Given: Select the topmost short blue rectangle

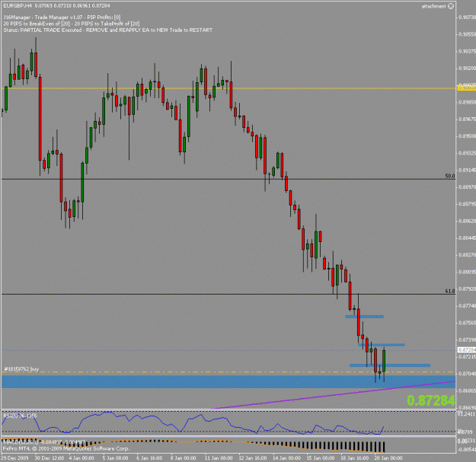Looking at the screenshot, I should point(364,317).
